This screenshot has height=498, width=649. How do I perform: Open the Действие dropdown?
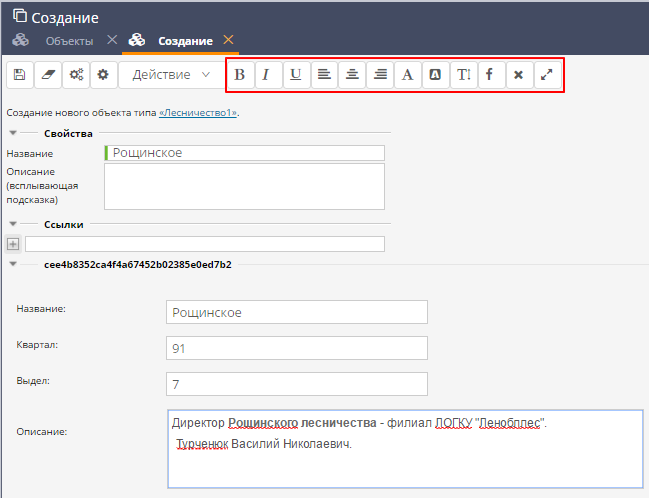[171, 75]
